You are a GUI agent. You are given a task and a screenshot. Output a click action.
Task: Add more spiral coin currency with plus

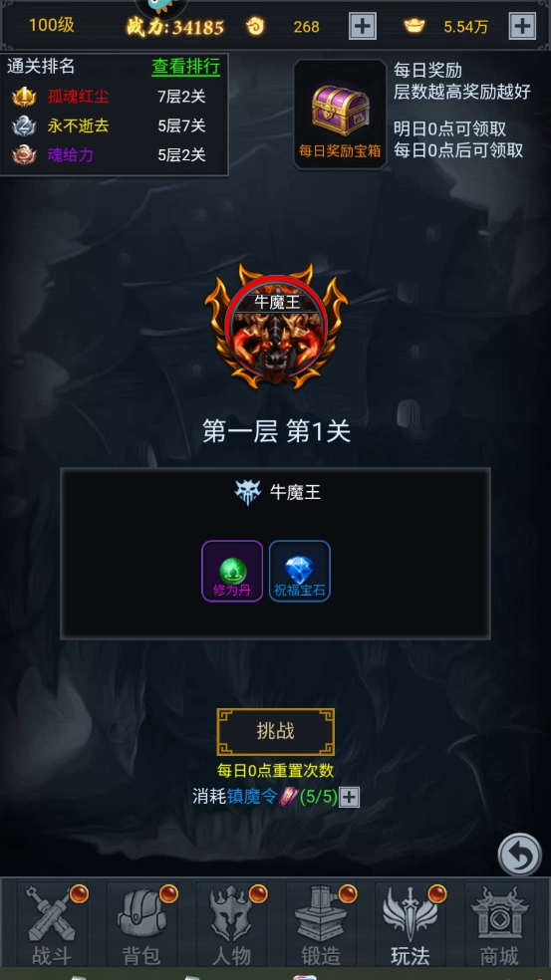click(x=362, y=26)
